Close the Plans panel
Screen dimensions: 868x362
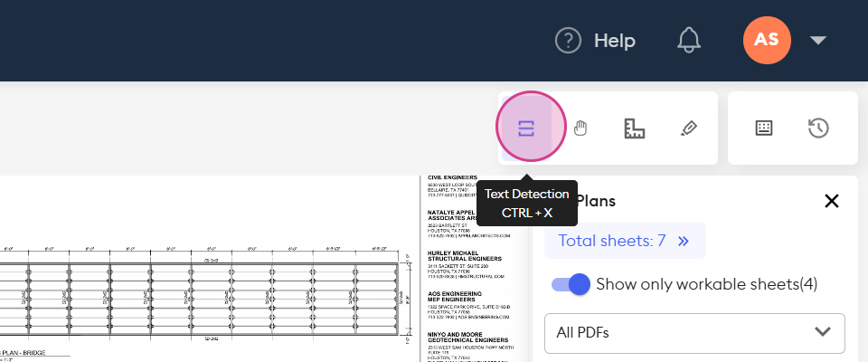(832, 201)
